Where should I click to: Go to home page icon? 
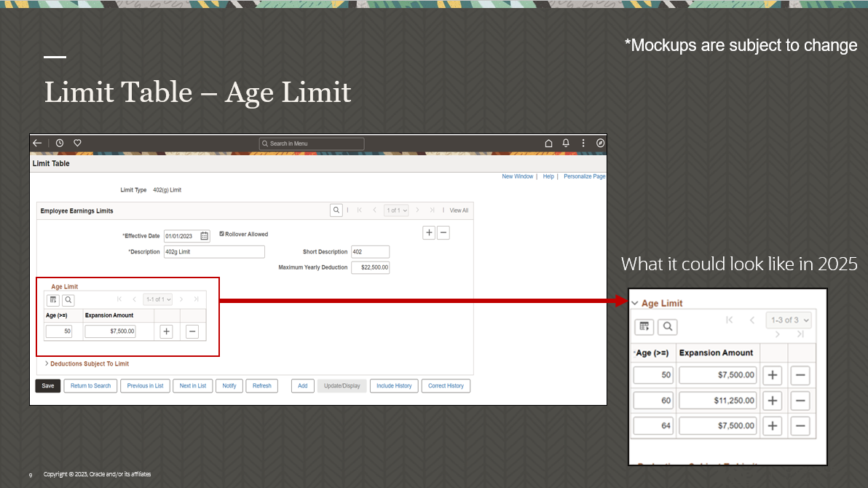point(548,143)
